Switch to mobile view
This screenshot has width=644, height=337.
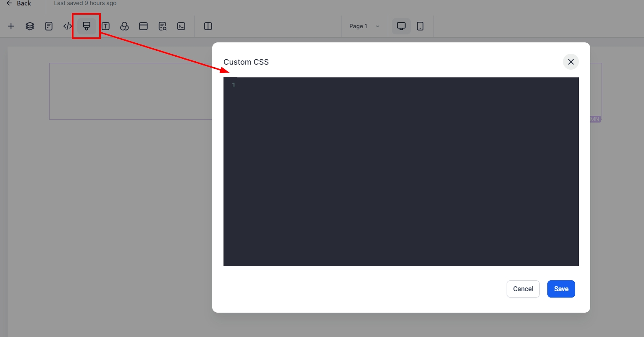420,26
